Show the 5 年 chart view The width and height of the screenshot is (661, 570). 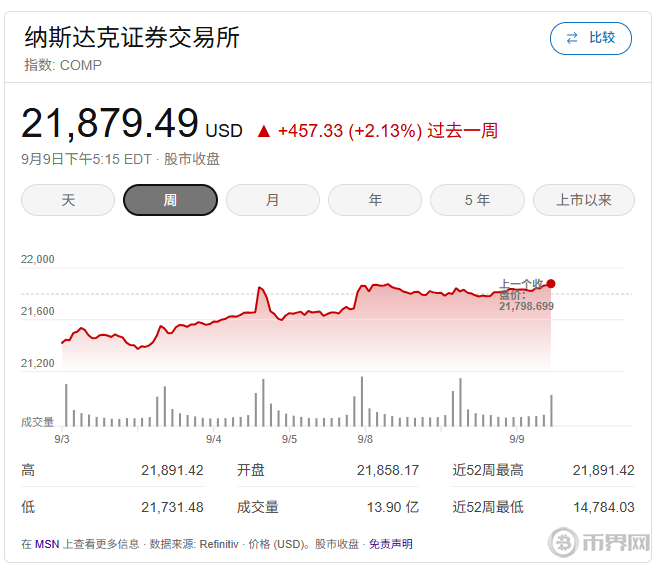pyautogui.click(x=477, y=200)
